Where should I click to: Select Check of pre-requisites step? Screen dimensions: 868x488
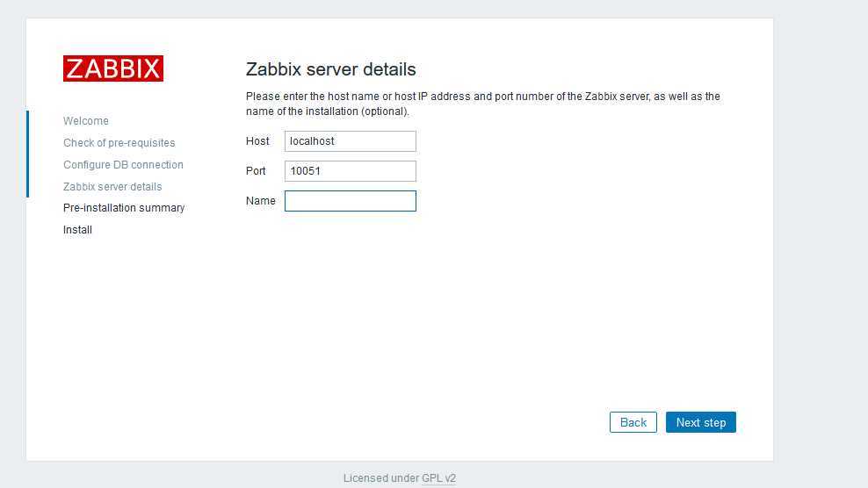tap(119, 143)
